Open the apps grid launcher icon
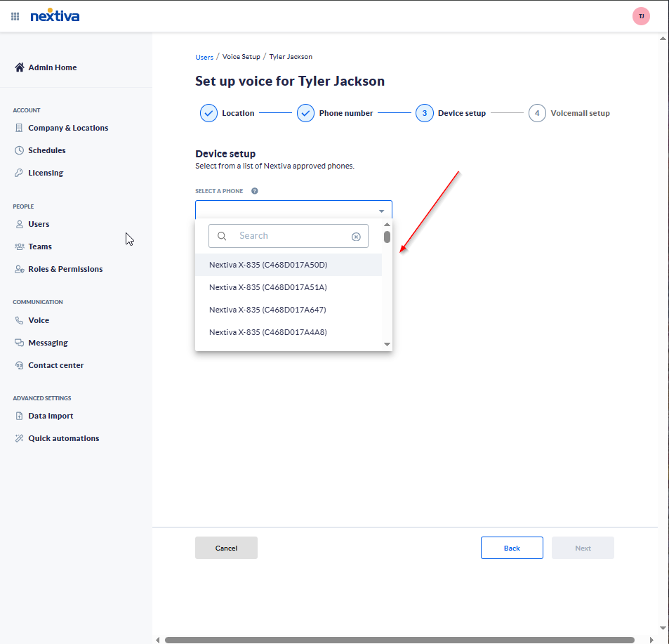The width and height of the screenshot is (669, 644). pos(15,17)
